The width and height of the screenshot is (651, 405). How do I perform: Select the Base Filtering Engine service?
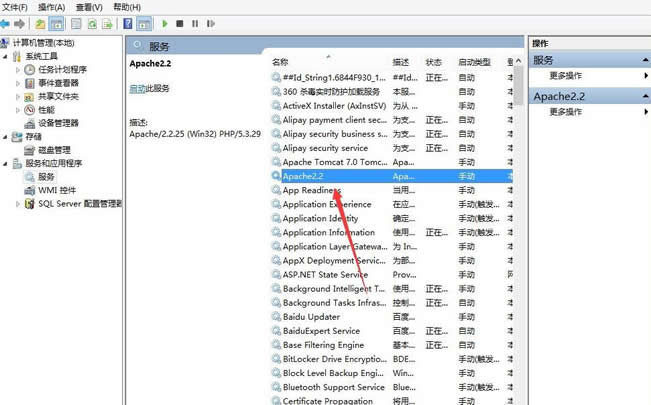click(x=392, y=345)
